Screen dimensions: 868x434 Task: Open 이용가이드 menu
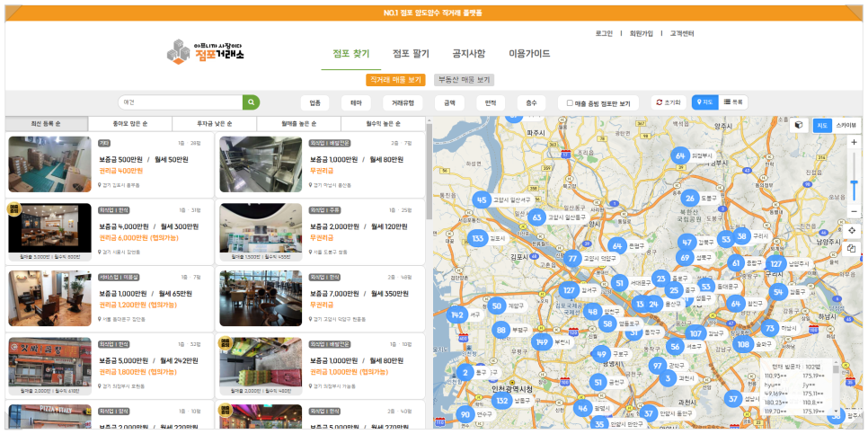(x=529, y=54)
